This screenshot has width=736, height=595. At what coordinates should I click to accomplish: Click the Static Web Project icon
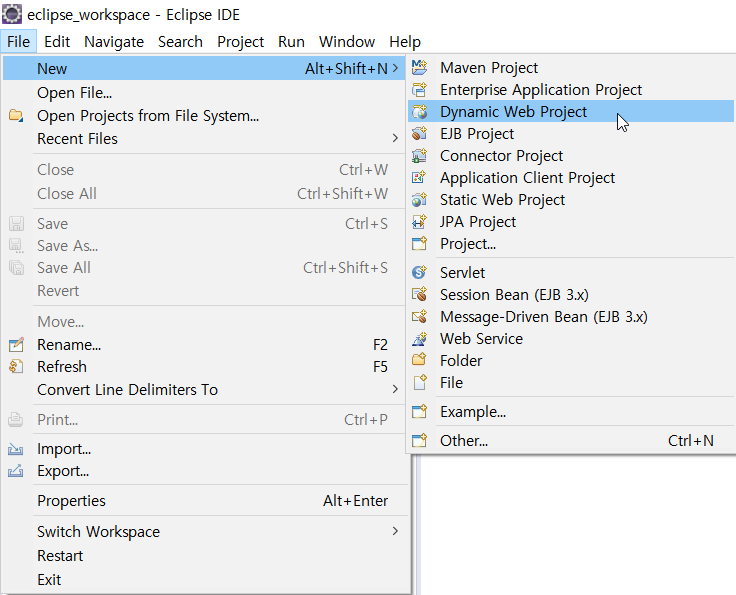click(419, 200)
